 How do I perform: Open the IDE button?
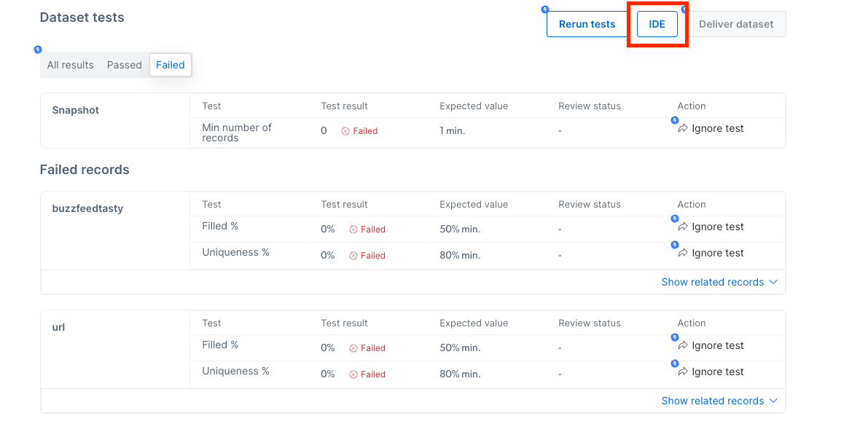click(657, 24)
